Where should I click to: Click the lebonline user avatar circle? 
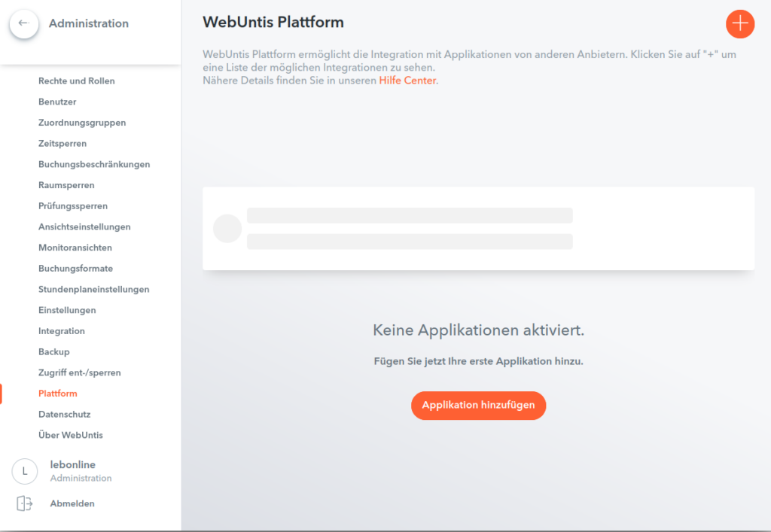[x=24, y=471]
